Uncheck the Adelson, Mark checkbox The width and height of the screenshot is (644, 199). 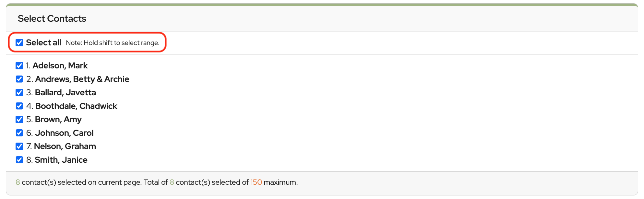pos(19,66)
